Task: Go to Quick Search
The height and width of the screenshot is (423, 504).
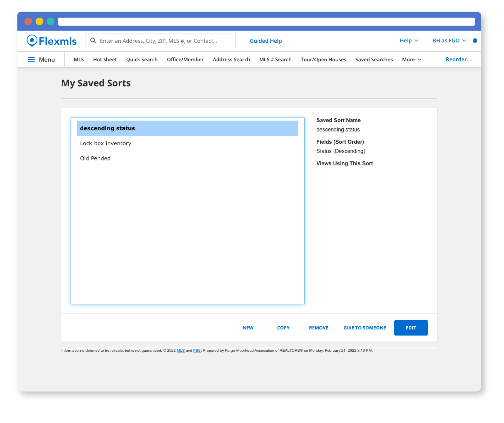Action: (142, 59)
